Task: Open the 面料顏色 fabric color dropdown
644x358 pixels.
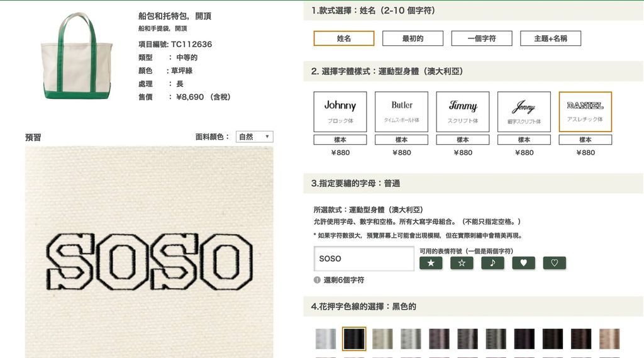Action: 254,137
